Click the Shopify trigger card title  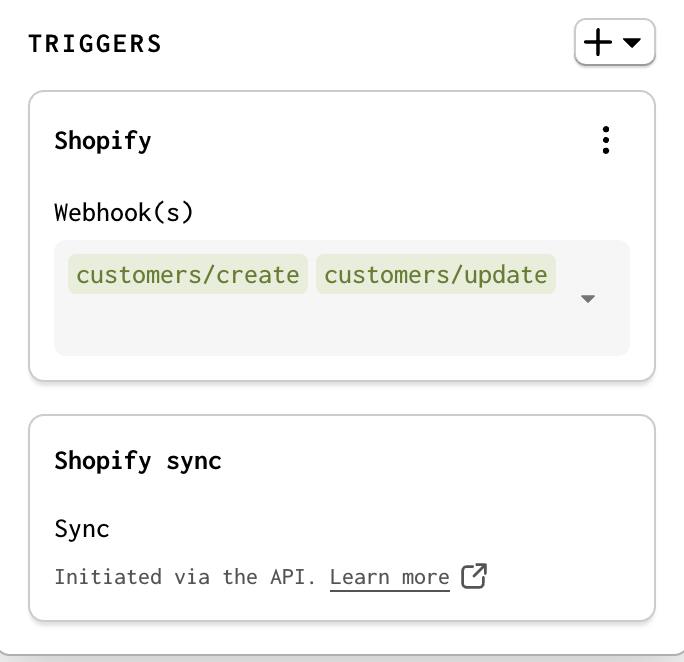point(103,141)
